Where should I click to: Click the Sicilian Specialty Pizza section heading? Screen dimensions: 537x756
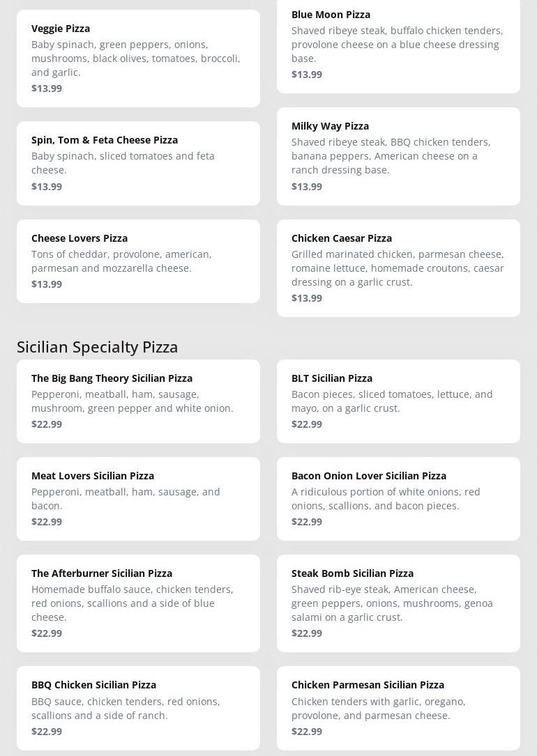tap(98, 346)
